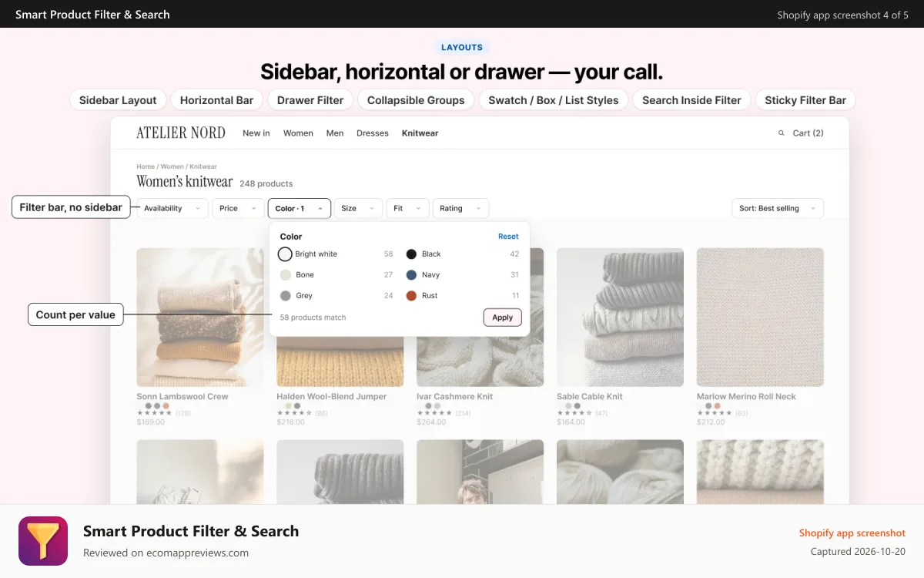Open the Fit filter dropdown
This screenshot has height=578, width=924.
(408, 208)
